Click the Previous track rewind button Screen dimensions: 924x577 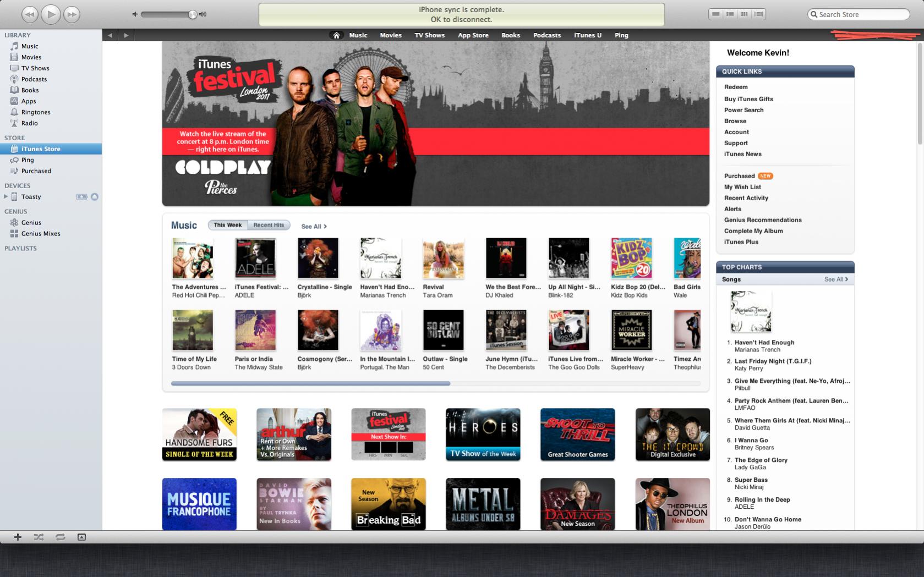click(30, 14)
